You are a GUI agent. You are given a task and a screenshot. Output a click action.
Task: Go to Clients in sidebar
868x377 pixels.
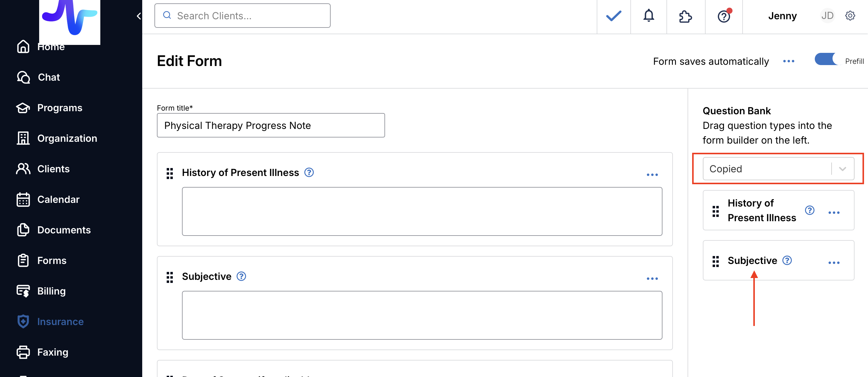click(x=53, y=169)
